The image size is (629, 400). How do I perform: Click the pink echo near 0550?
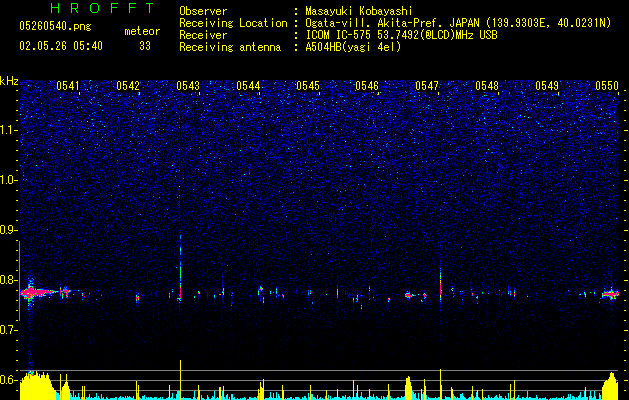[610, 294]
